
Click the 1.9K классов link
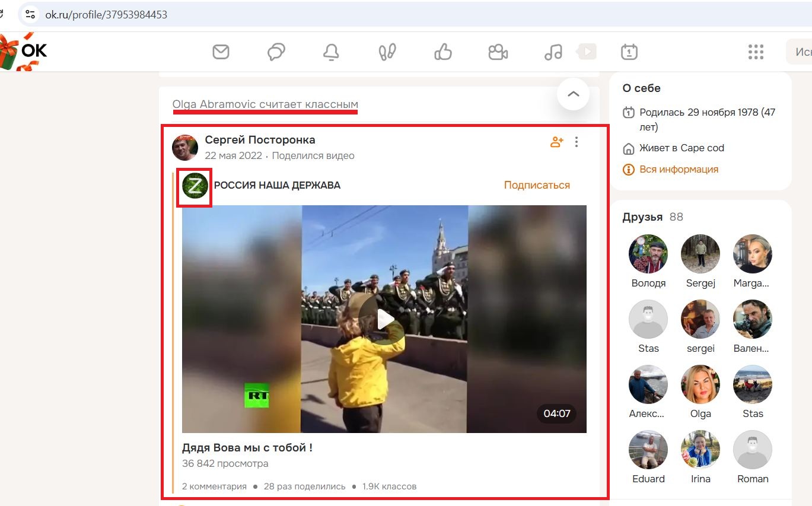coord(390,486)
